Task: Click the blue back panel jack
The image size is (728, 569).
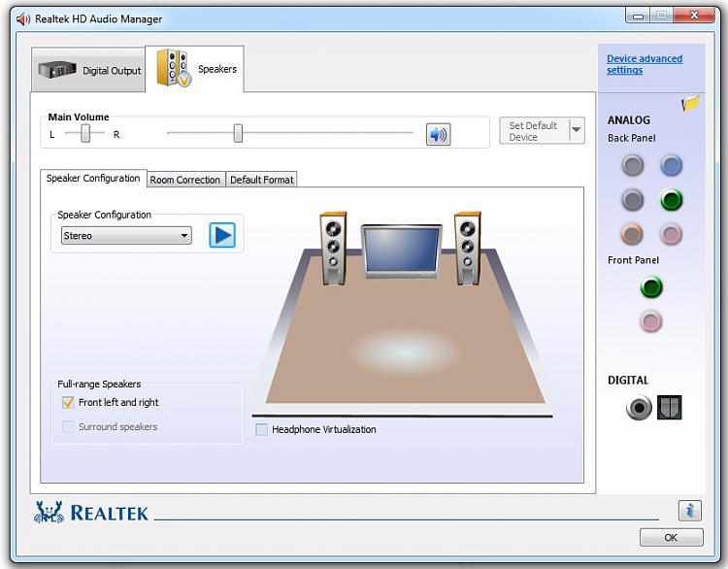Action: (x=671, y=165)
